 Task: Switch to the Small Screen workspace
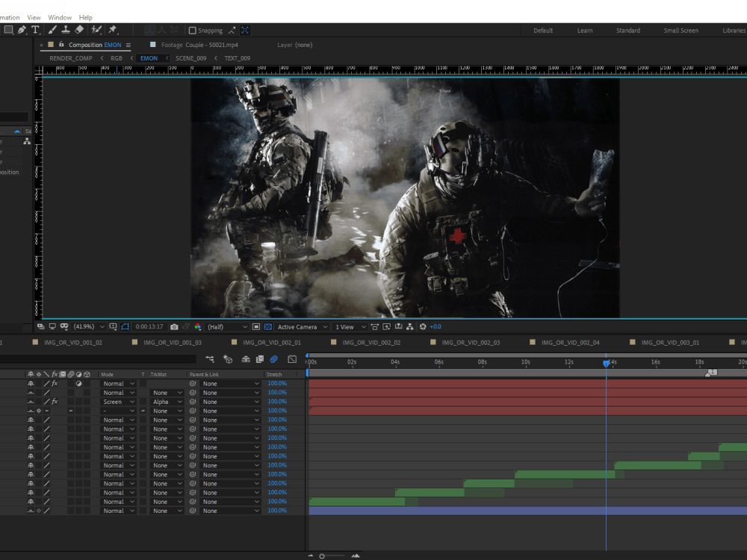(681, 31)
